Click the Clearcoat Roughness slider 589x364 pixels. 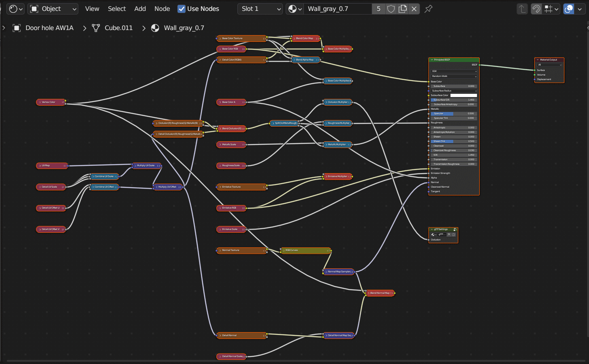coord(454,150)
